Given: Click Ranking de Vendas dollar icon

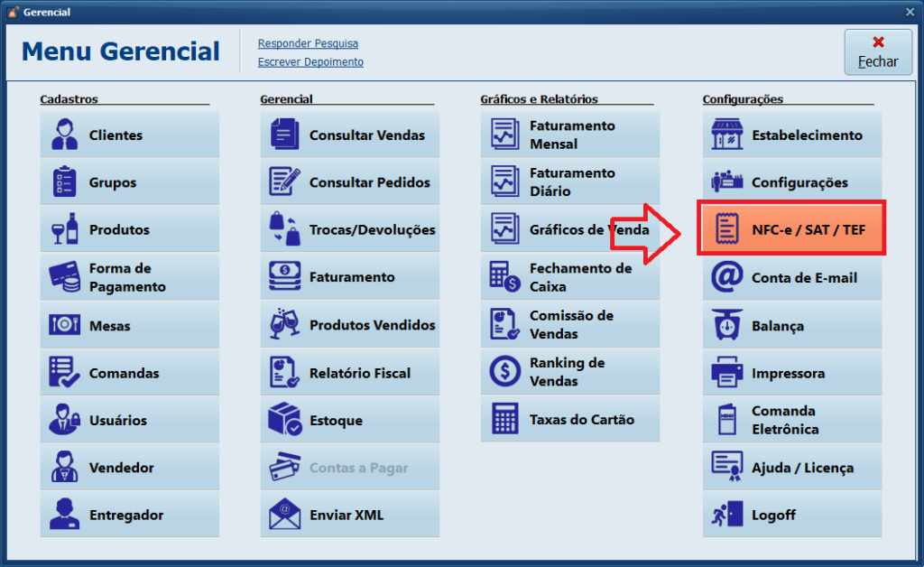Looking at the screenshot, I should (505, 371).
